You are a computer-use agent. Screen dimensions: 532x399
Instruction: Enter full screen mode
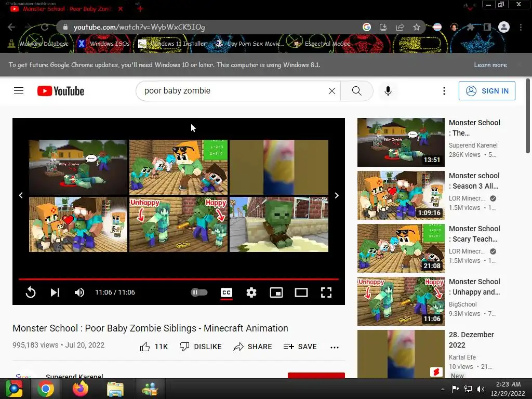(326, 292)
